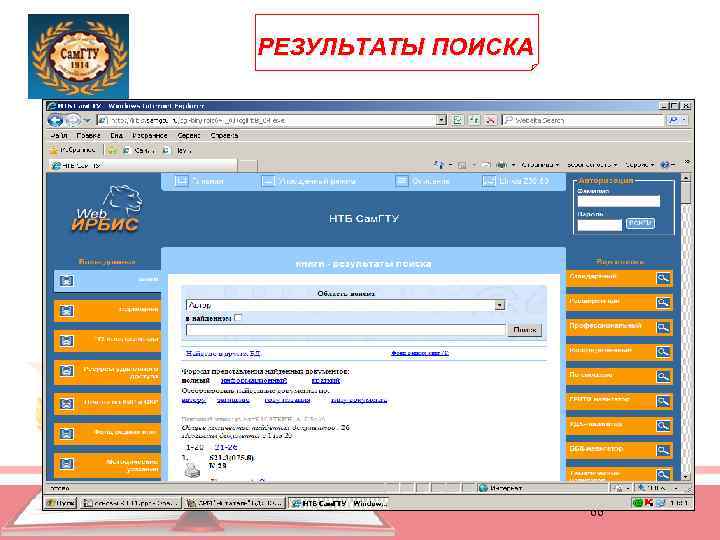Viewport: 720px width, 540px height.
Task: Toggle the 'в найденном' checkbox
Action: click(x=238, y=318)
